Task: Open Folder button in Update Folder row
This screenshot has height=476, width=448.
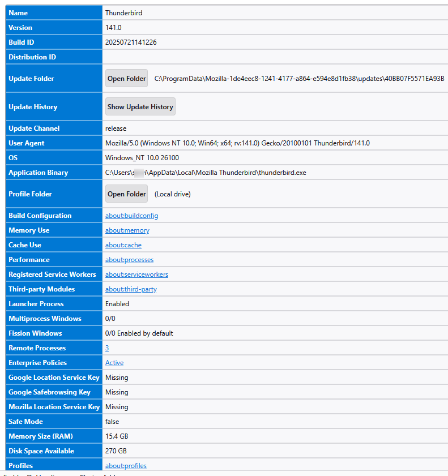Action: (x=126, y=78)
